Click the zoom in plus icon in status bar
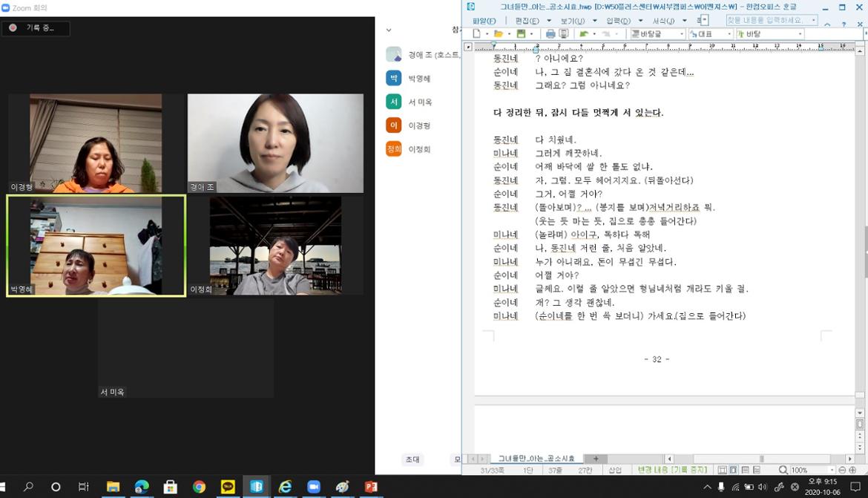Image resolution: width=868 pixels, height=498 pixels. coord(852,470)
